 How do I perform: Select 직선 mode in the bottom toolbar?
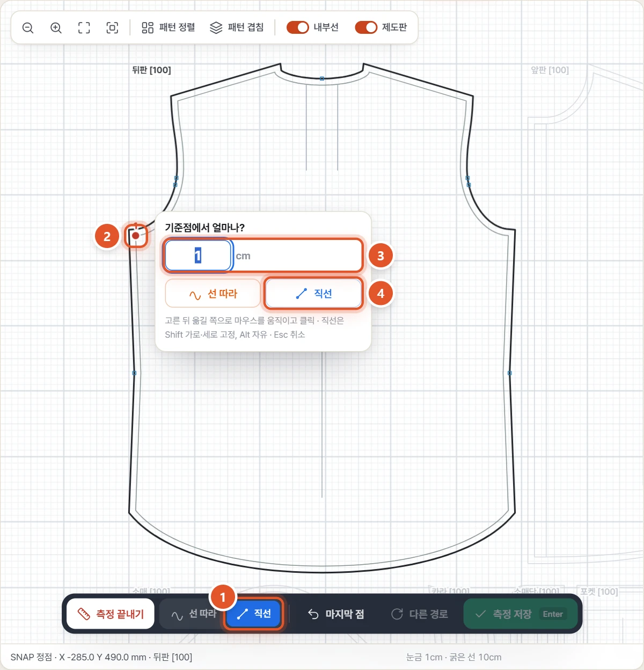[254, 614]
